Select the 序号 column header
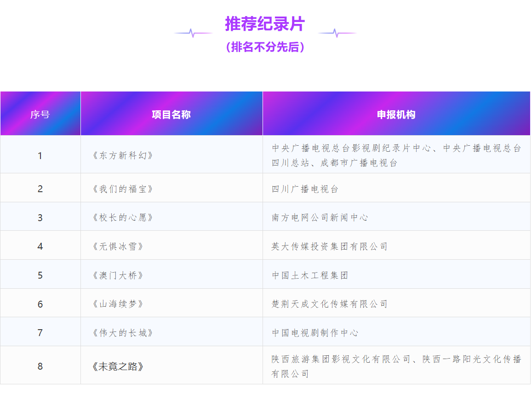This screenshot has height=394, width=532. 40,114
